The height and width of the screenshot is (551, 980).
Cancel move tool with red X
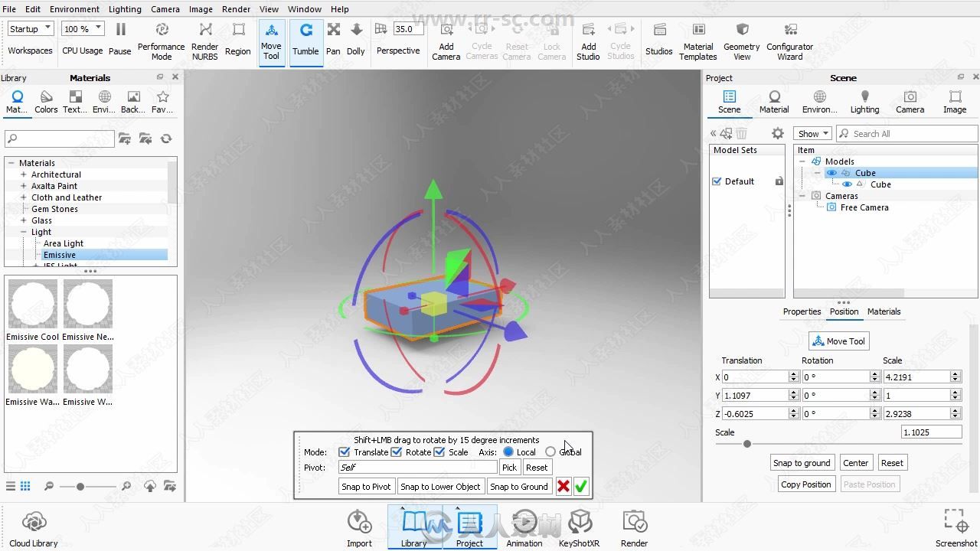click(x=563, y=486)
